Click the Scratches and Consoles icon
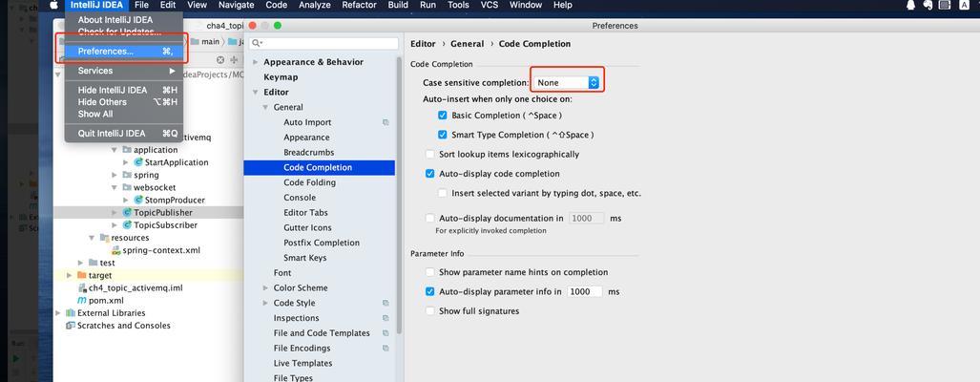980x382 pixels. 71,325
